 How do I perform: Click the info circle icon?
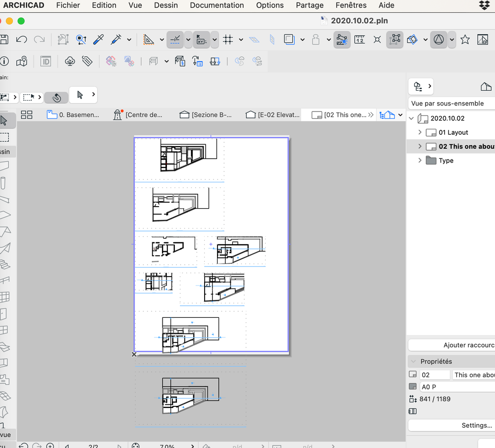click(4, 61)
